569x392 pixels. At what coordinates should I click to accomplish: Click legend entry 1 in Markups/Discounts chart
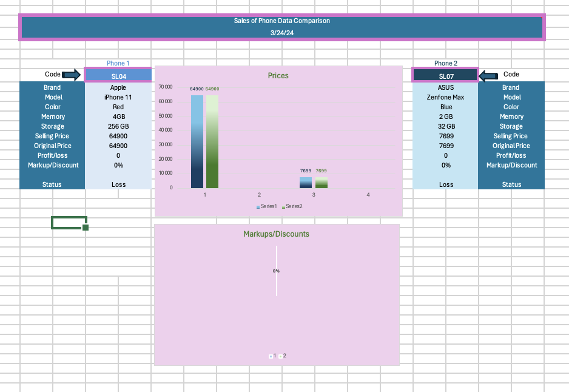(x=272, y=356)
